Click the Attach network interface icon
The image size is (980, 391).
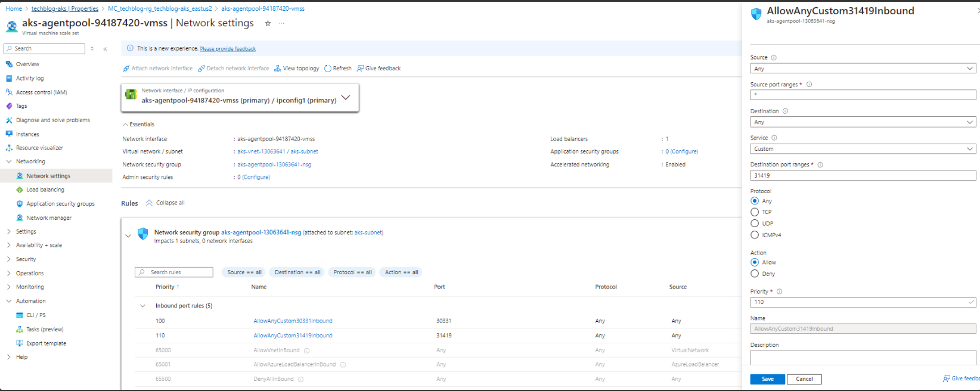click(x=126, y=69)
